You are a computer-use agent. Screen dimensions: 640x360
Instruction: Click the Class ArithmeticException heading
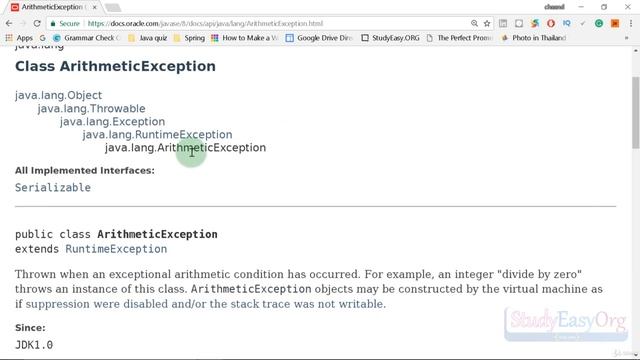pos(116,66)
